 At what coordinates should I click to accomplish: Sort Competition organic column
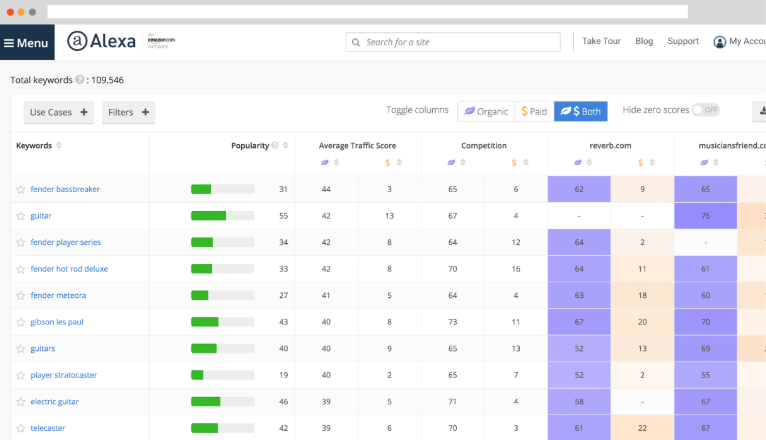[x=463, y=163]
